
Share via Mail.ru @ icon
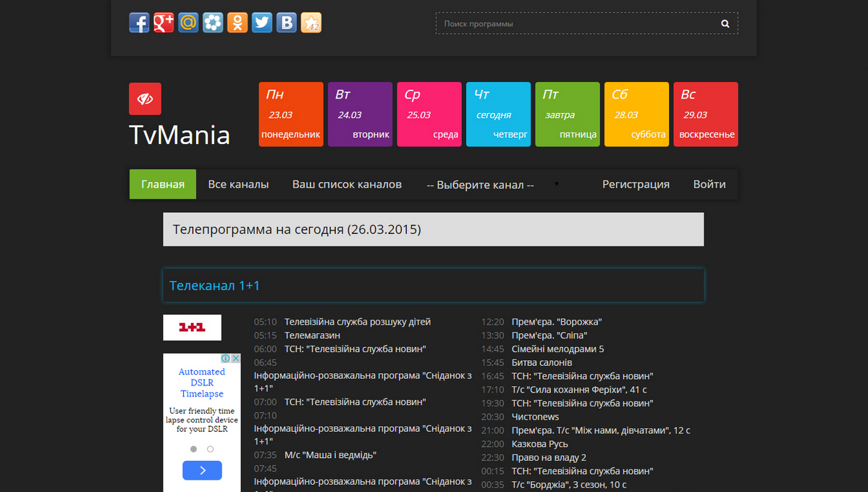click(x=188, y=22)
